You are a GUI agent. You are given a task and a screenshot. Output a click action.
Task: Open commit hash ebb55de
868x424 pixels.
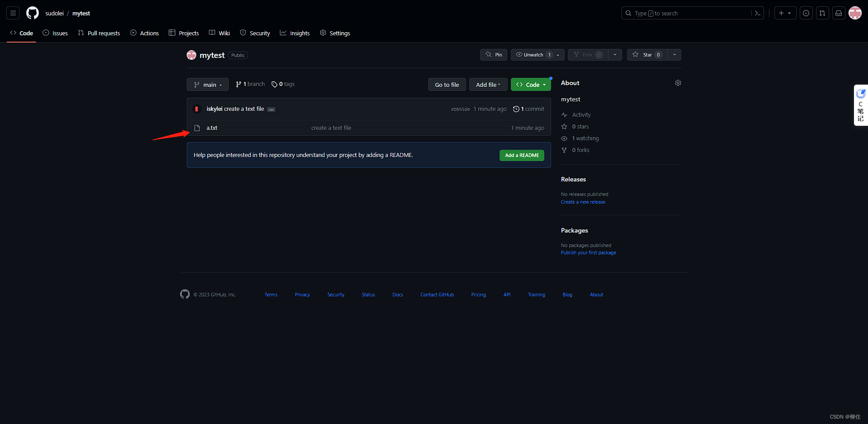pyautogui.click(x=460, y=109)
